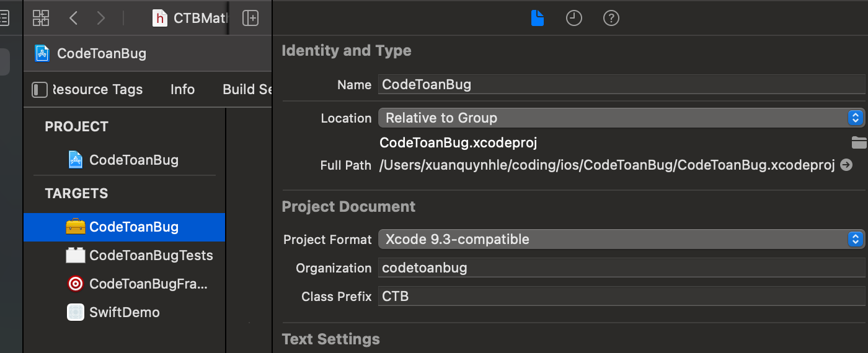Select the SwiftDemo target
868x353 pixels.
pos(124,312)
